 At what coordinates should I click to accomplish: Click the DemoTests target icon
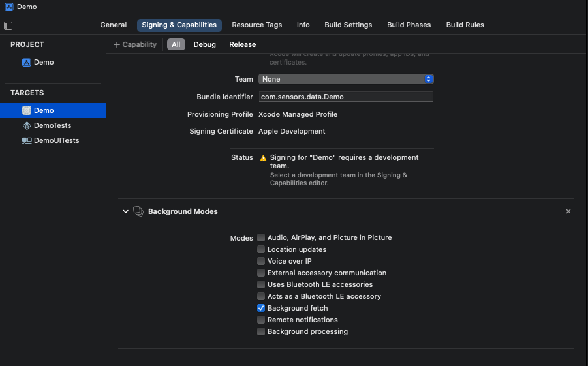tap(27, 126)
